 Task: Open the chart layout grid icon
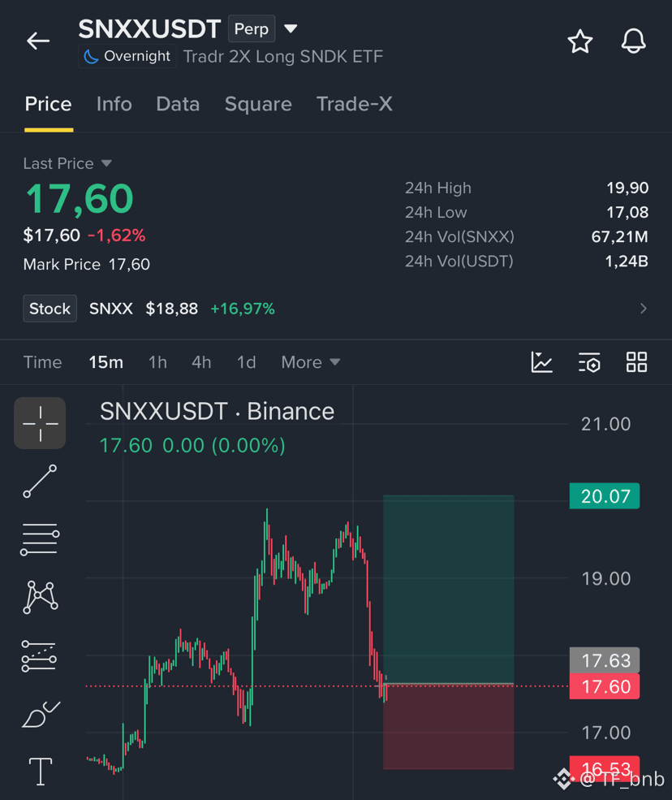coord(636,362)
